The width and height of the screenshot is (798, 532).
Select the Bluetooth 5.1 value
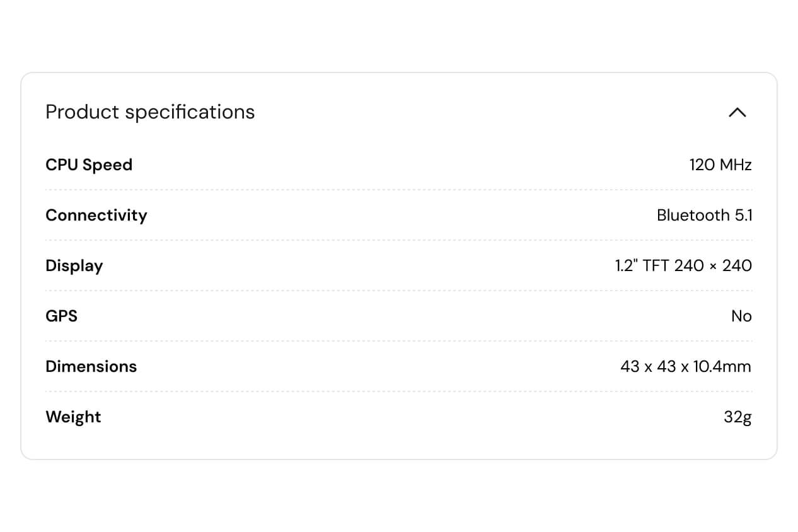[x=704, y=216]
